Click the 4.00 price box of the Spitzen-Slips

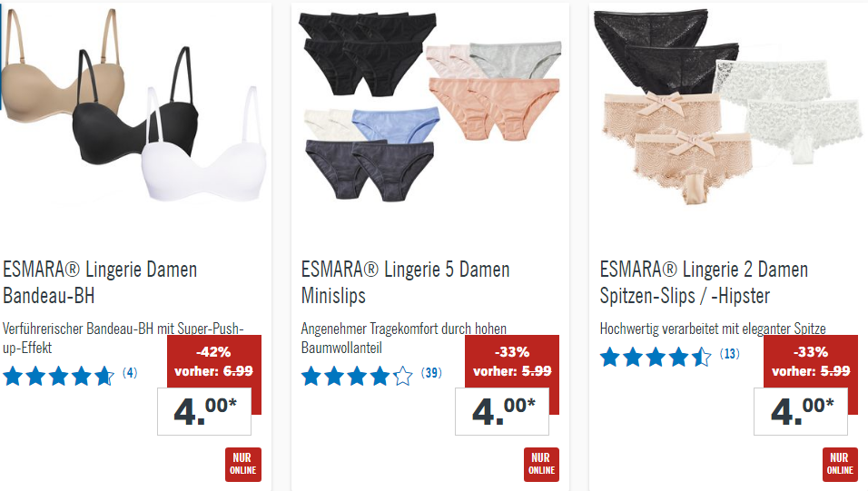click(x=801, y=411)
